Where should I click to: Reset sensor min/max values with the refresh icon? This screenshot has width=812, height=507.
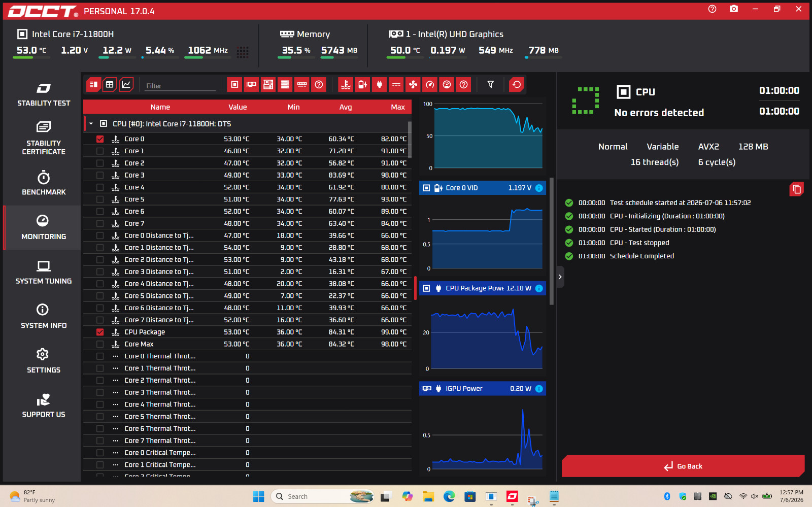tap(517, 85)
